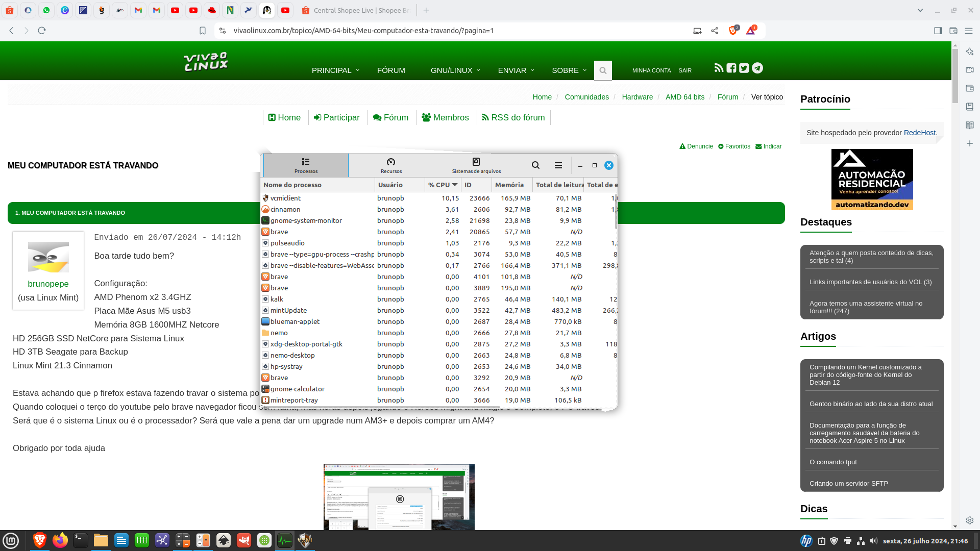Toggle the browser sidebar panel icon

pos(938,31)
